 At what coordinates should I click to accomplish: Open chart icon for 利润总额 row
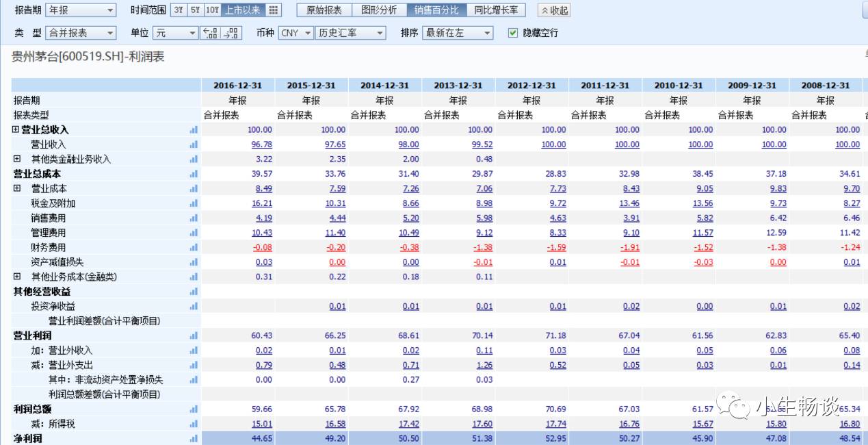click(194, 409)
